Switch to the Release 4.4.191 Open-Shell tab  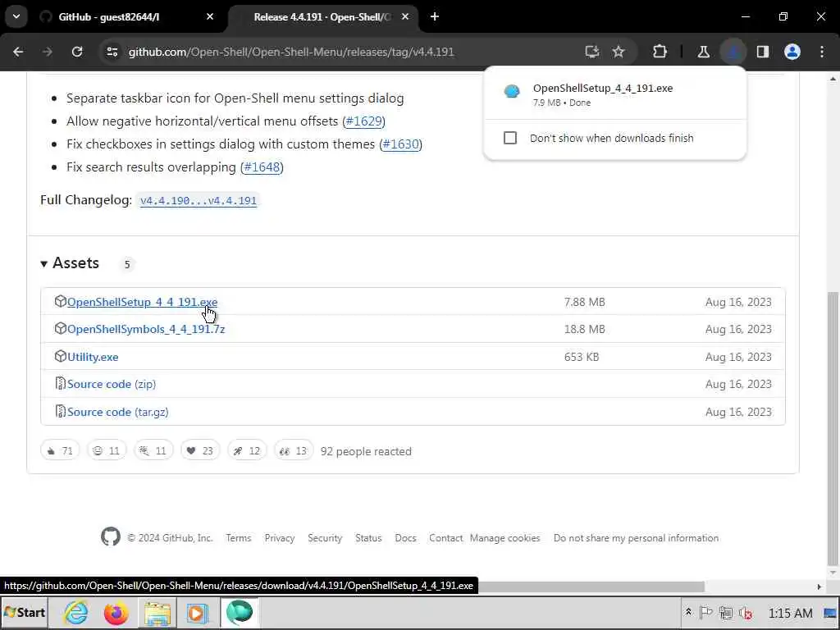tap(322, 16)
